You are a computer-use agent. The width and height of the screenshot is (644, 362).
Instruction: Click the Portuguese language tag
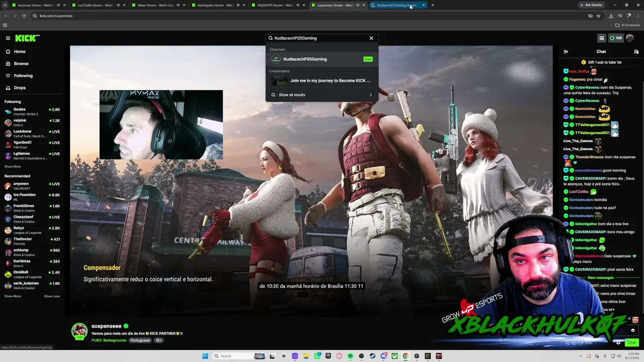140,340
